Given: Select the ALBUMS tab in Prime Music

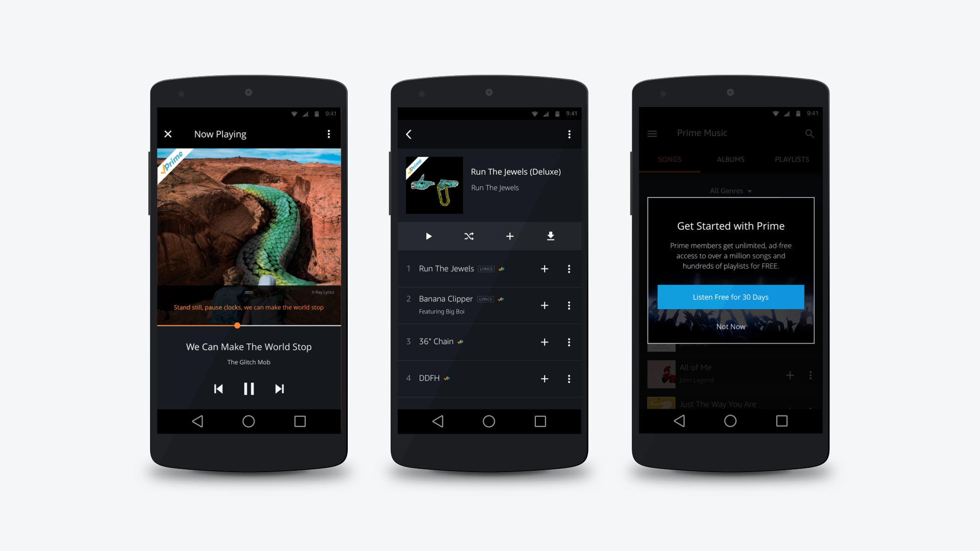Looking at the screenshot, I should pyautogui.click(x=730, y=160).
